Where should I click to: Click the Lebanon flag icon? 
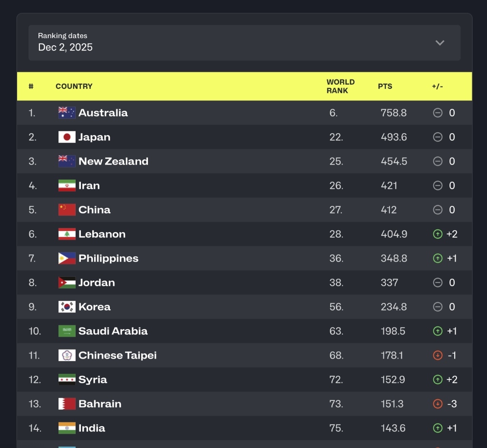tap(67, 234)
